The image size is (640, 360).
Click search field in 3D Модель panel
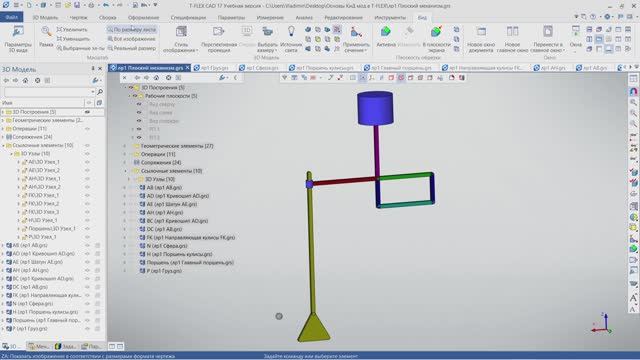(49, 92)
